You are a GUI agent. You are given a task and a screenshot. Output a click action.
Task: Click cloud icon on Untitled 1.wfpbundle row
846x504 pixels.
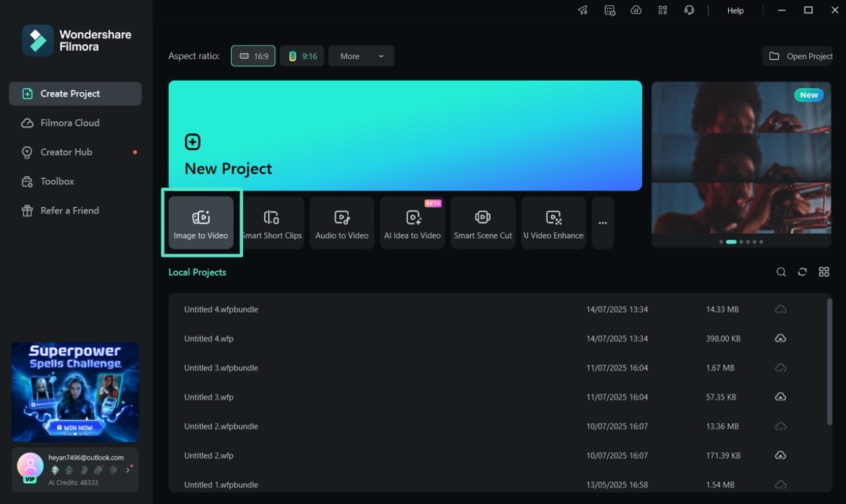[780, 485]
